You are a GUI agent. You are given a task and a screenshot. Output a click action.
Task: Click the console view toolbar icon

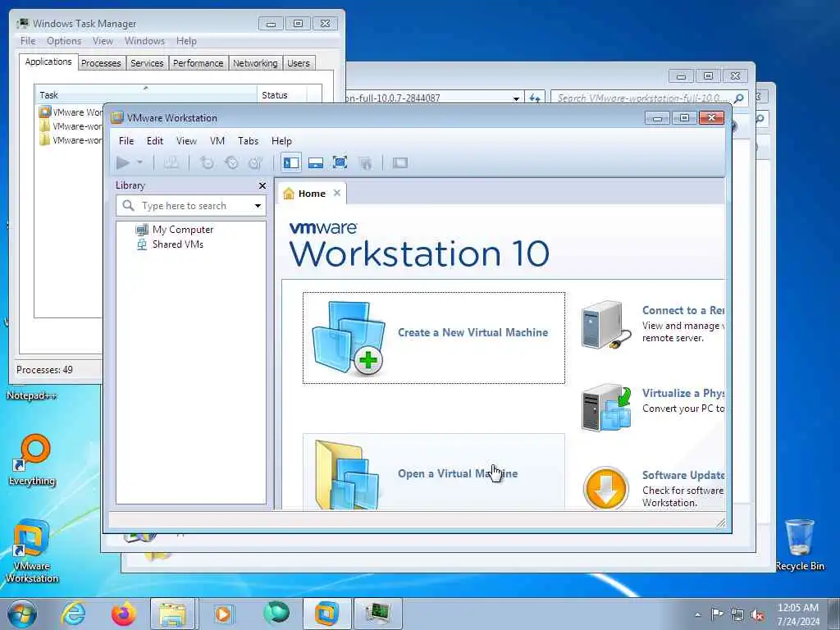pyautogui.click(x=399, y=162)
